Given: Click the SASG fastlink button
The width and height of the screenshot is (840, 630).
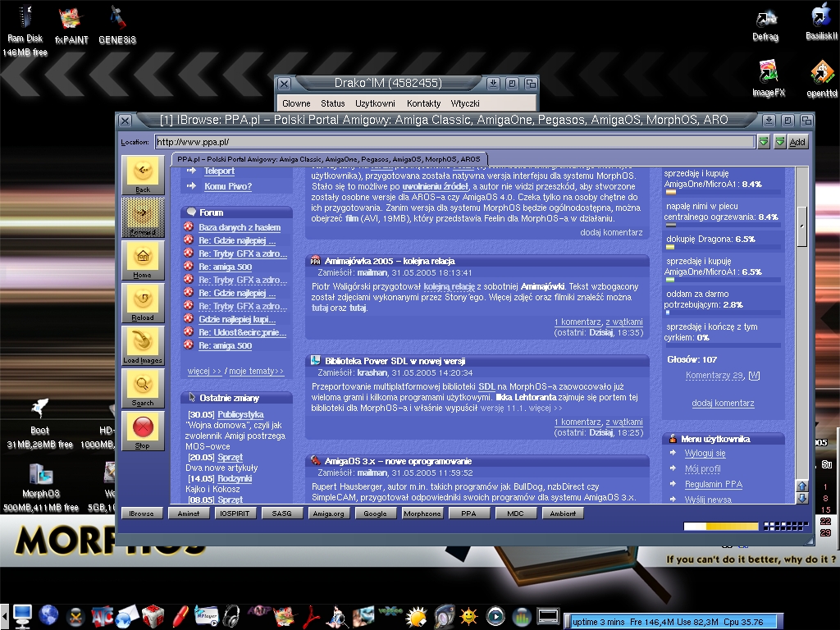Looking at the screenshot, I should click(282, 514).
